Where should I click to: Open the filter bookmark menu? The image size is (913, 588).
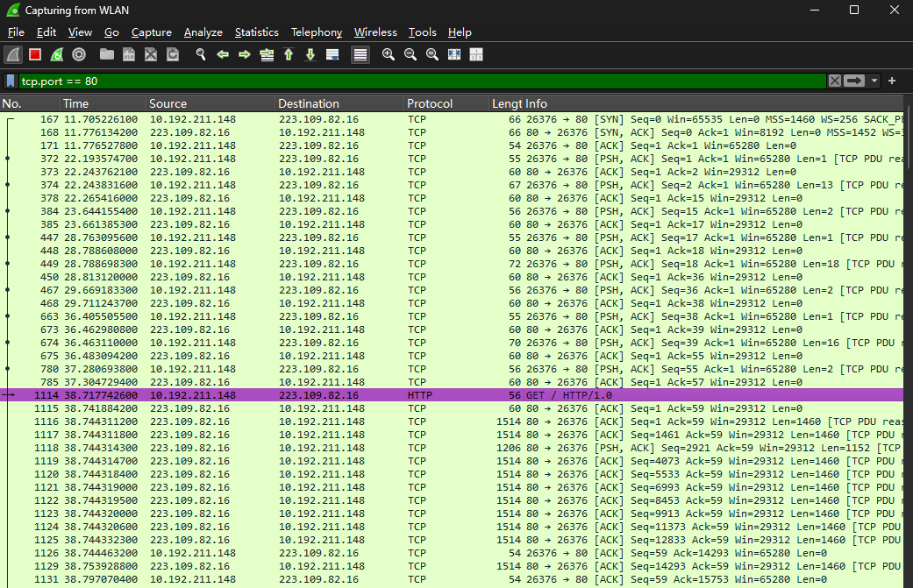pyautogui.click(x=11, y=81)
